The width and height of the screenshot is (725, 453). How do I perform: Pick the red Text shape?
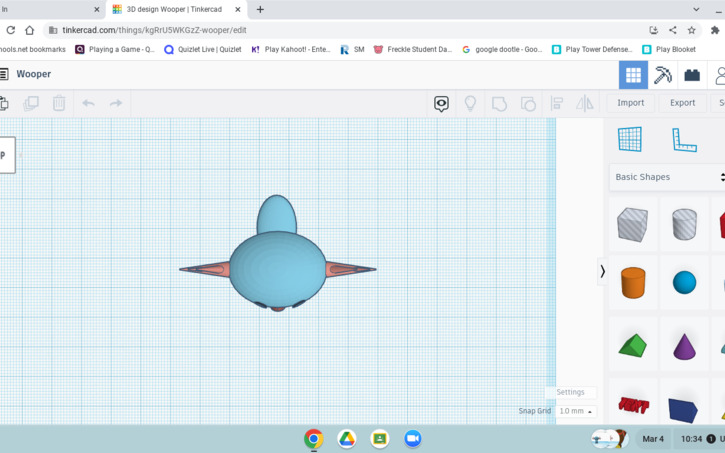[x=633, y=405]
